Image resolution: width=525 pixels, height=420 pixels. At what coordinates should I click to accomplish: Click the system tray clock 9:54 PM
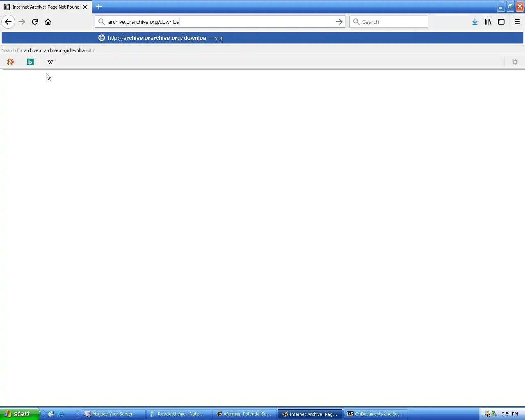(510, 414)
